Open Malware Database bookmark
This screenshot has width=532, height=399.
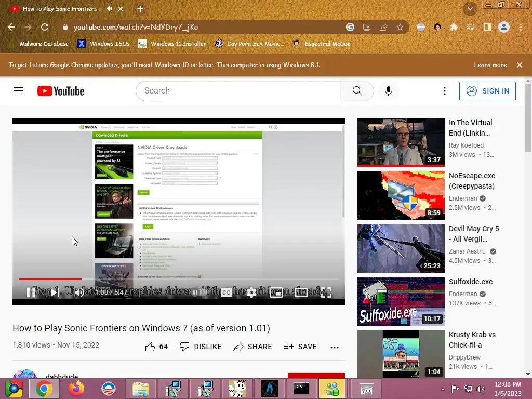point(40,44)
